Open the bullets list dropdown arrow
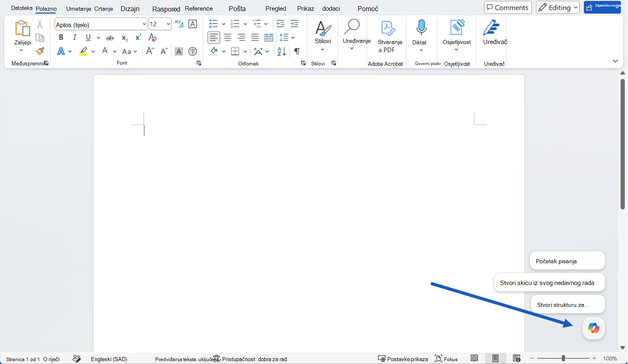Image resolution: width=628 pixels, height=364 pixels. pyautogui.click(x=223, y=24)
